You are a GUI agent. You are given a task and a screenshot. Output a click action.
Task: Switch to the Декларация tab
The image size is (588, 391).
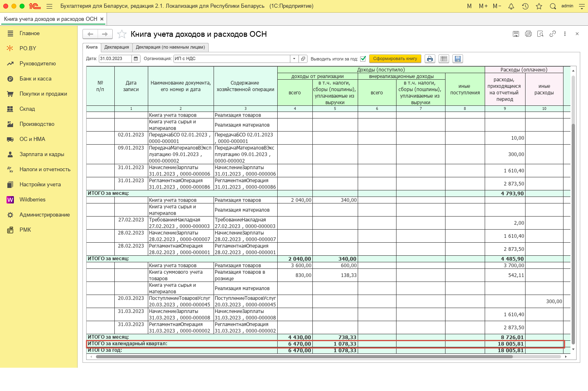(x=116, y=47)
